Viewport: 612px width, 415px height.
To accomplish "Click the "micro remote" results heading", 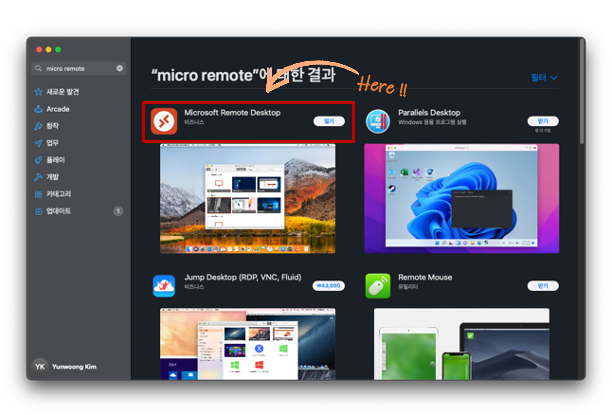I will click(x=243, y=75).
